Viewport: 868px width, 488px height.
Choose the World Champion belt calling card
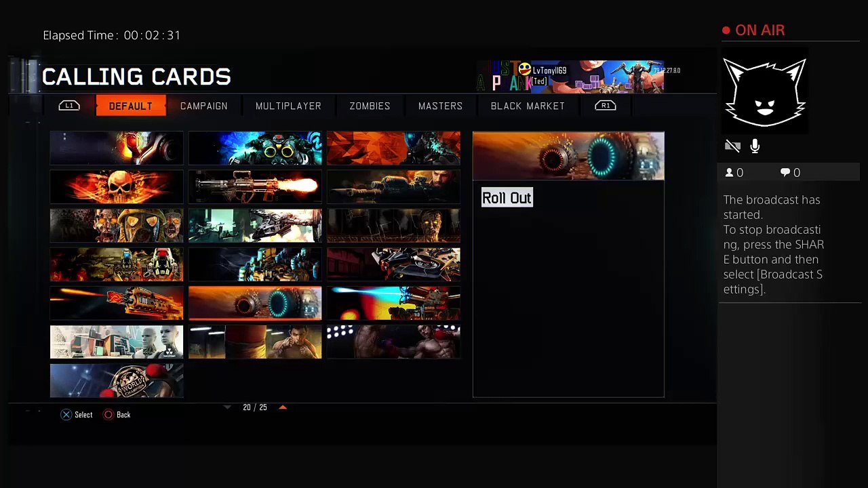(x=117, y=380)
